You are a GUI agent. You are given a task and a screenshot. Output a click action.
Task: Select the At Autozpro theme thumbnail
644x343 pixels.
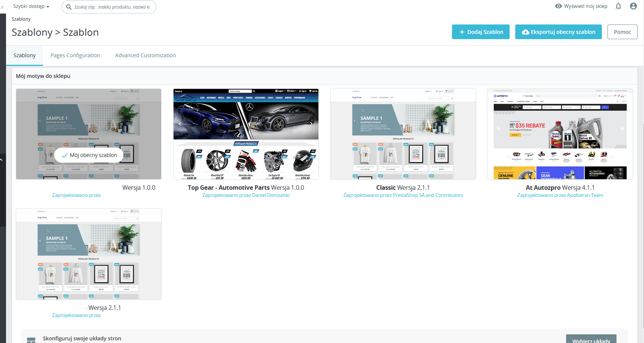point(560,134)
